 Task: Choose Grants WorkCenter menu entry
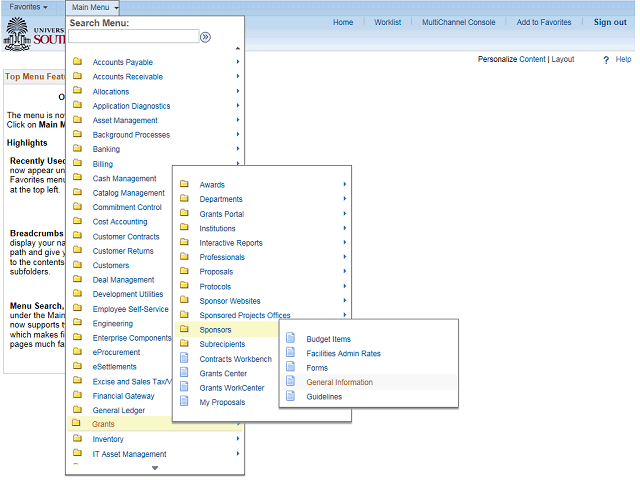232,388
